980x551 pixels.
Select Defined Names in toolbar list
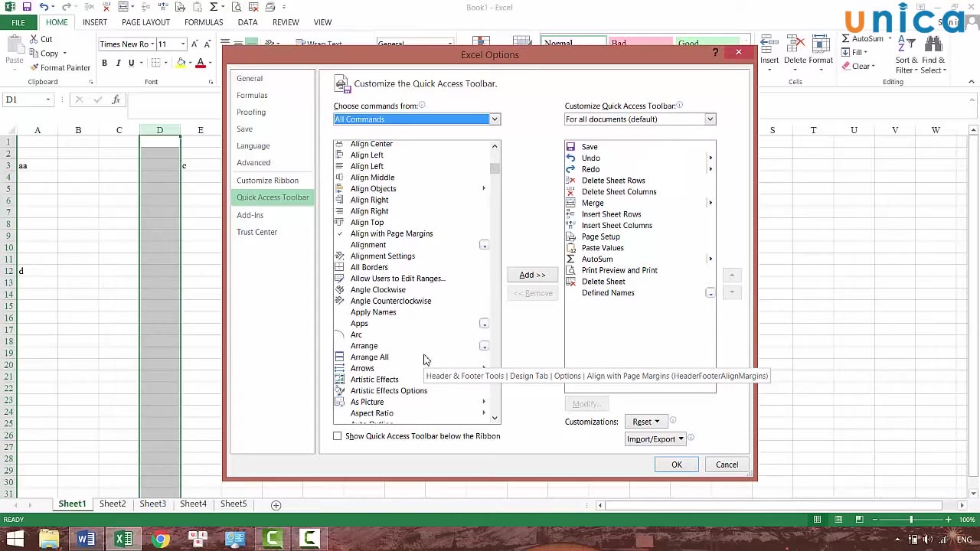608,293
